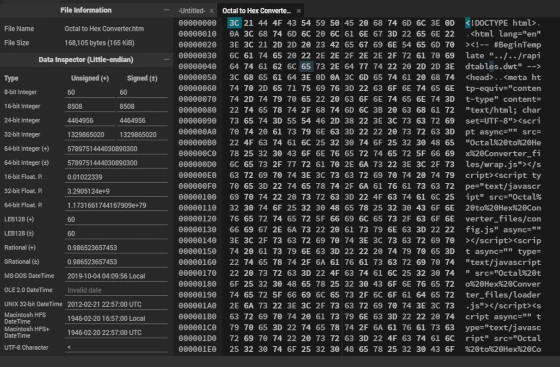Click the 64-bit Float value field
560x367 pixels.
(x=116, y=205)
